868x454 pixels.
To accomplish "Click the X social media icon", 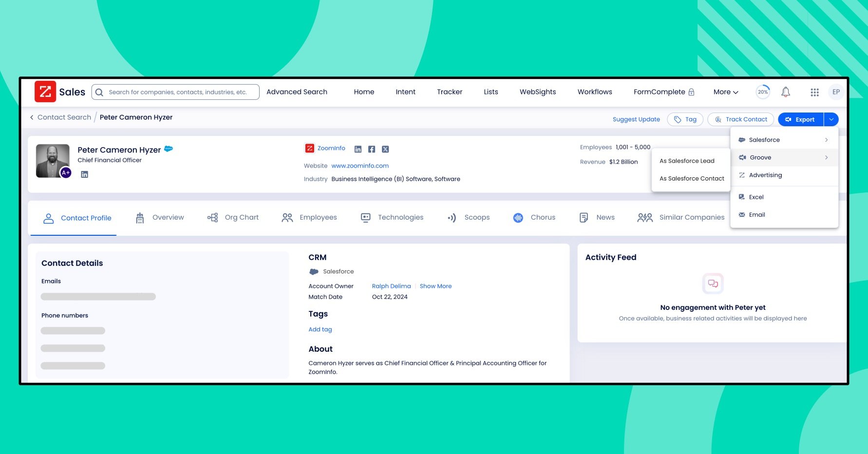I will pos(385,149).
